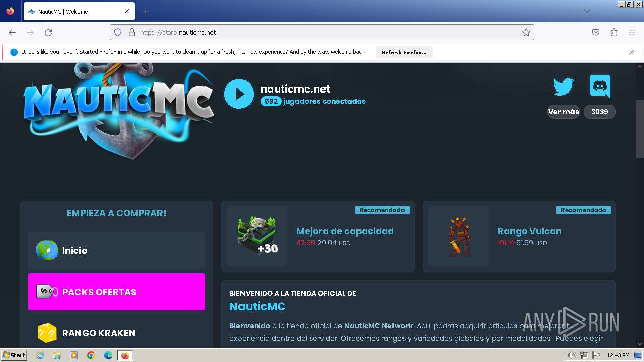Open Rango Vulcan product link
This screenshot has height=362, width=644.
click(x=529, y=231)
